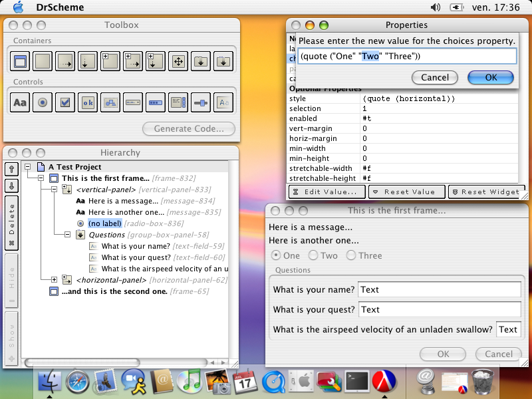Select the Frame container tool in Toolbox
This screenshot has height=399, width=532.
(21, 63)
